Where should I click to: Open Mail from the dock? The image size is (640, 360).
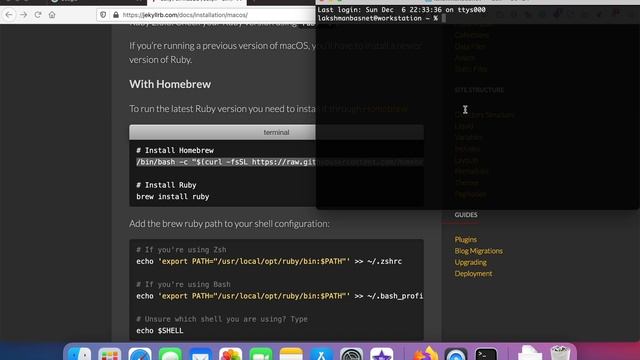tap(200, 353)
